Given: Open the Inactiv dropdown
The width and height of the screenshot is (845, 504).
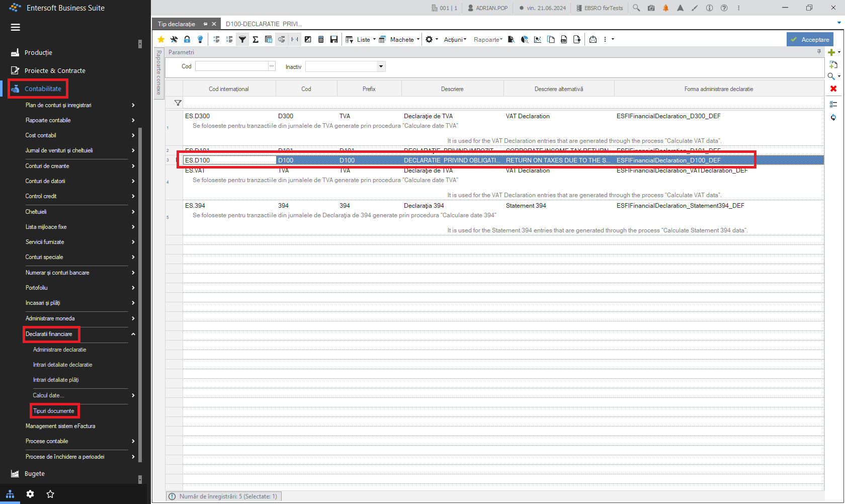Looking at the screenshot, I should tap(381, 66).
